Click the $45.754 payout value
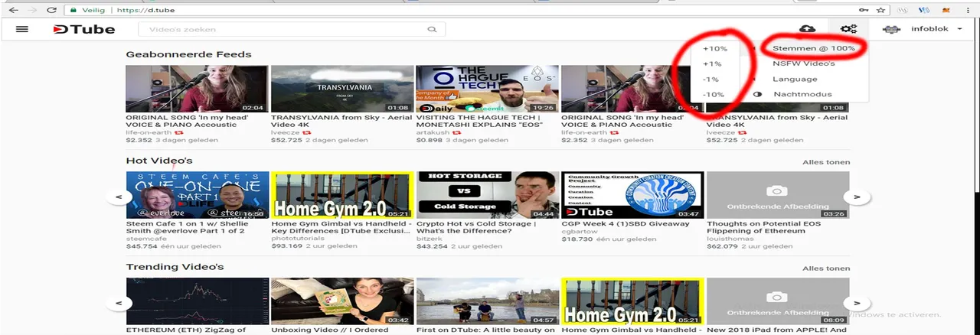This screenshot has width=980, height=335. point(142,246)
